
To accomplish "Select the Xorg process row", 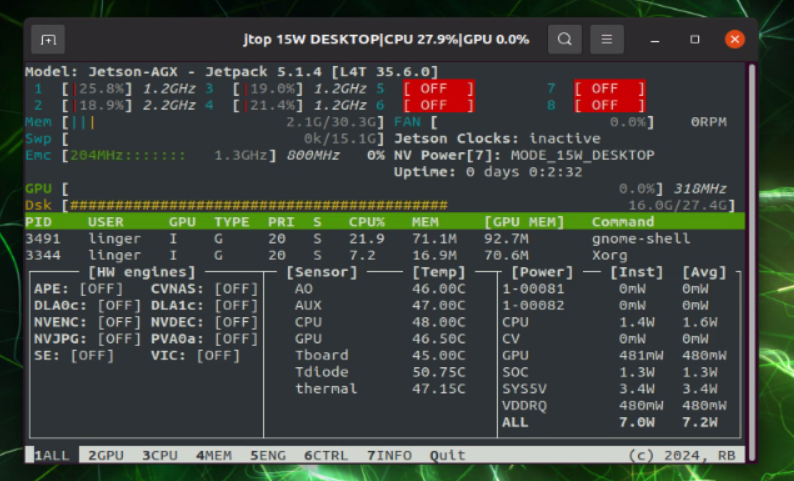I will click(385, 255).
